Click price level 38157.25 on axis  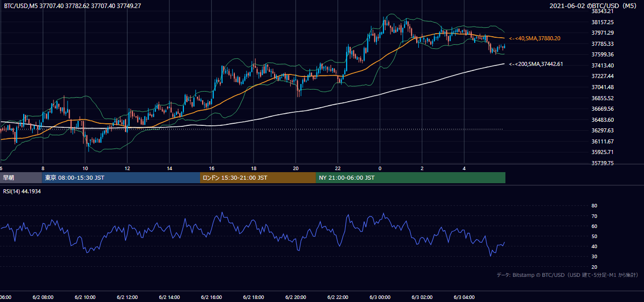pos(603,22)
